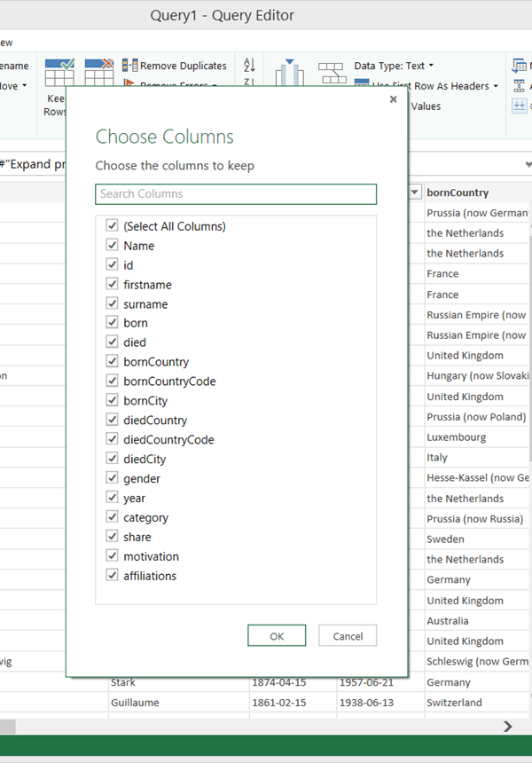Click the Sort Ascending A-Z icon

click(249, 65)
